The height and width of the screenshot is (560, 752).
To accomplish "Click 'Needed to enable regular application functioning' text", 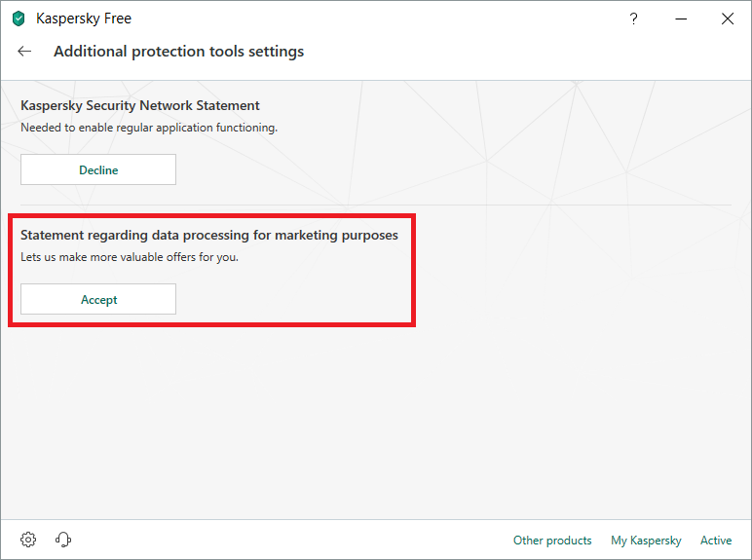I will coord(149,128).
